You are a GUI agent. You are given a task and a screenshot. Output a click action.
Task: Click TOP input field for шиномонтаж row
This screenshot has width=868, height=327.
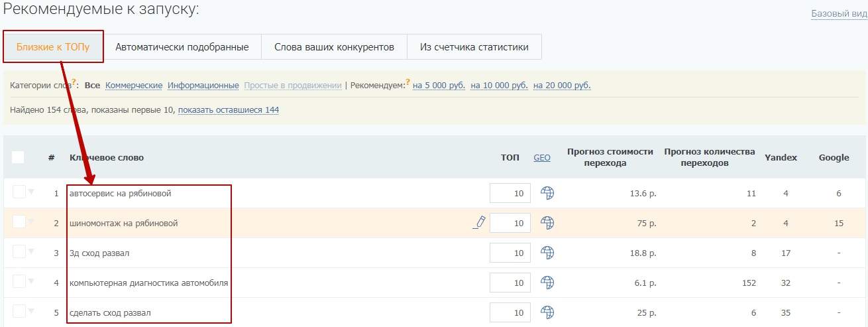pos(510,224)
